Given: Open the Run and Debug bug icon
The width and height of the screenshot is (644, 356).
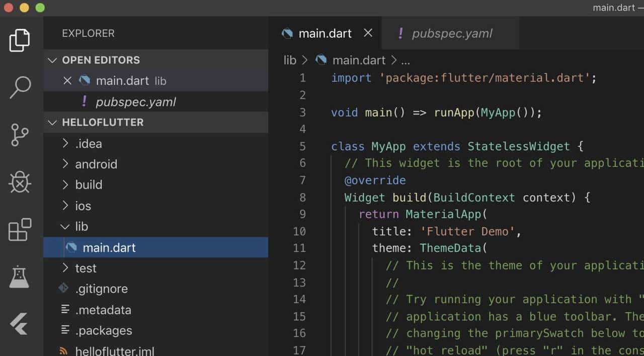Looking at the screenshot, I should pyautogui.click(x=20, y=183).
